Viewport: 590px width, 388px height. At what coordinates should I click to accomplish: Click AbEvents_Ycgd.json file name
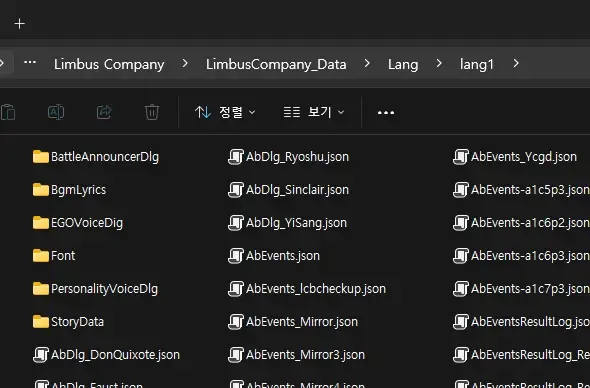(x=524, y=157)
